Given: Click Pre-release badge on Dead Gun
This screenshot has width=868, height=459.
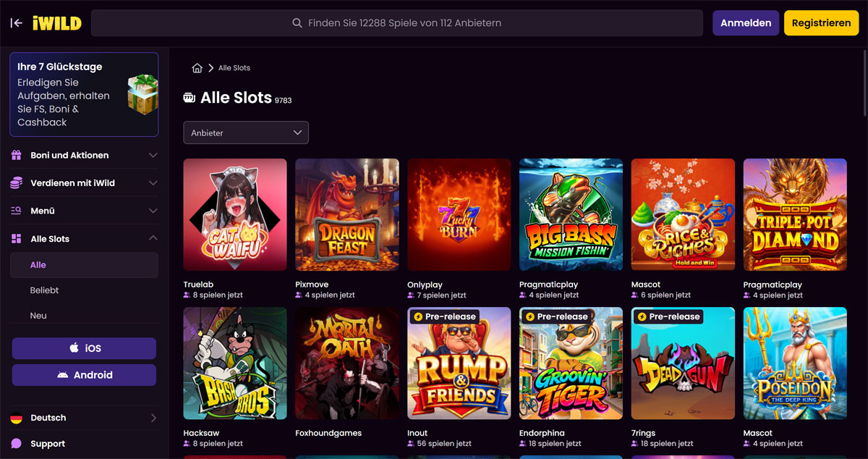Looking at the screenshot, I should [x=668, y=316].
